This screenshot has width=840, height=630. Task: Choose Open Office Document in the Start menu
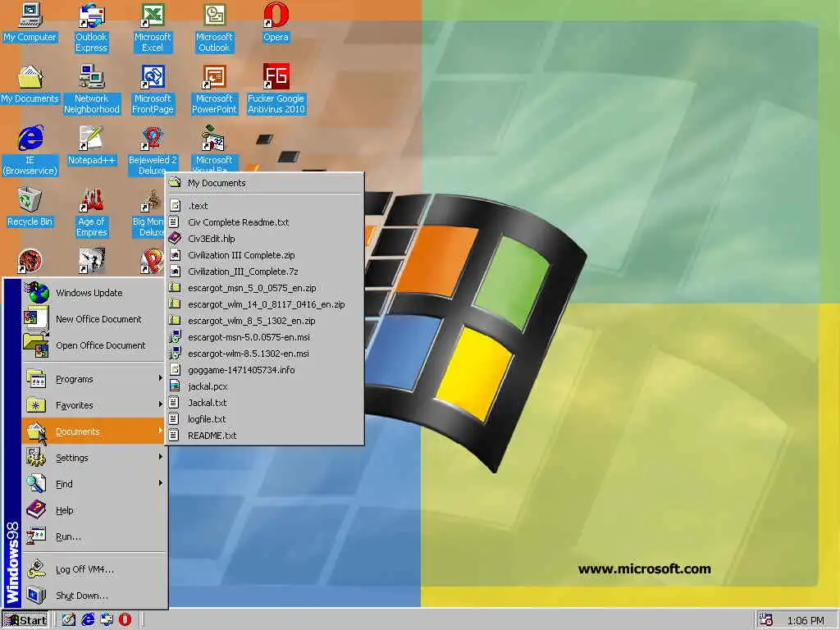94,345
